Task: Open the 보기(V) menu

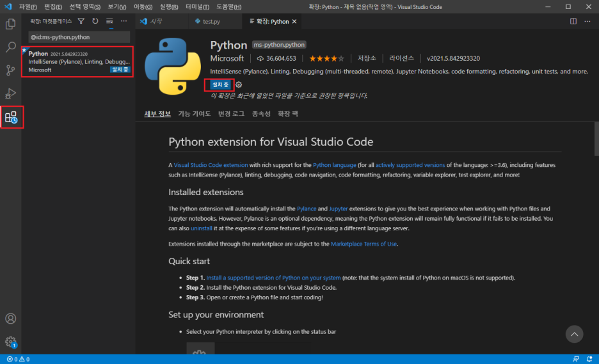Action: (117, 7)
